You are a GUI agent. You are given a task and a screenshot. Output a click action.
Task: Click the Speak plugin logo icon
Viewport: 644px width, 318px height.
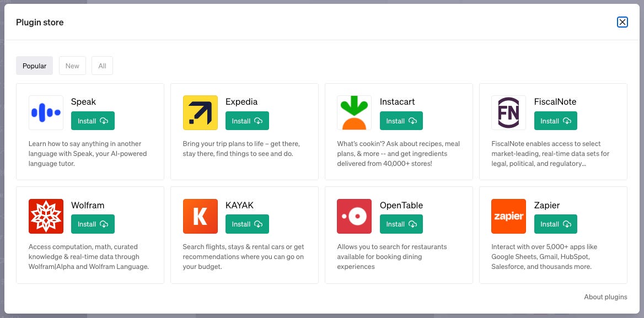pos(46,113)
